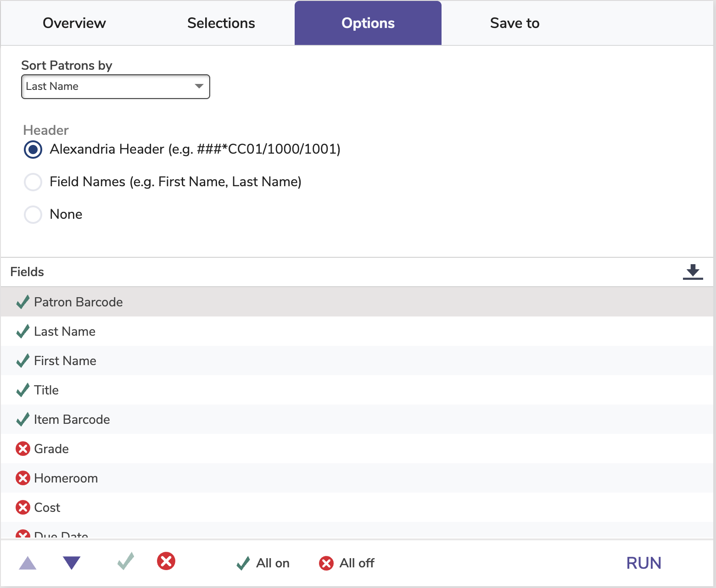Select the Homeroom row text
Viewport: 716px width, 588px height.
(x=66, y=478)
